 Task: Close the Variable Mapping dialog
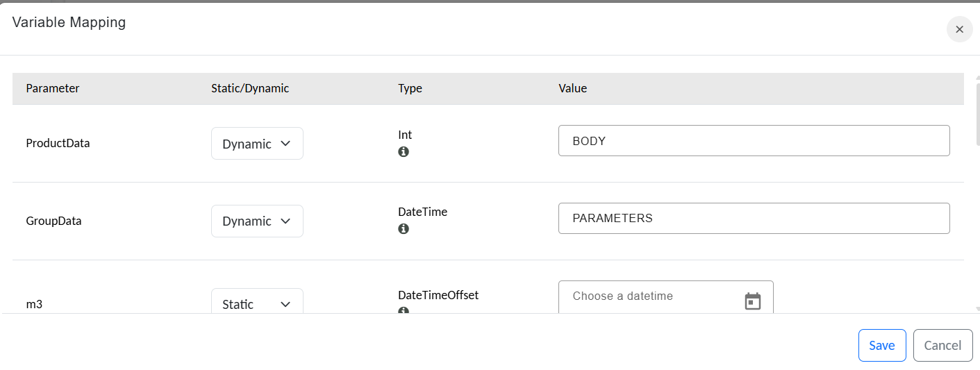click(959, 29)
